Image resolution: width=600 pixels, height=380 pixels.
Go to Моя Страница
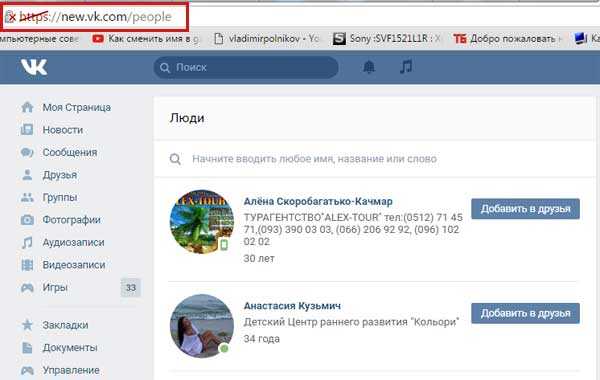[x=77, y=108]
